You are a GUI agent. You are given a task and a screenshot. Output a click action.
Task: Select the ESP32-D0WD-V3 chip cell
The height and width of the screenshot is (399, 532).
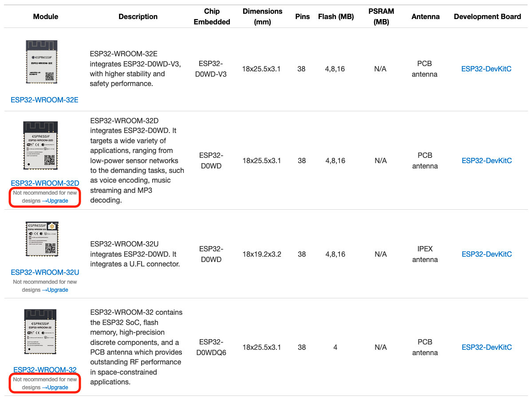pyautogui.click(x=211, y=69)
